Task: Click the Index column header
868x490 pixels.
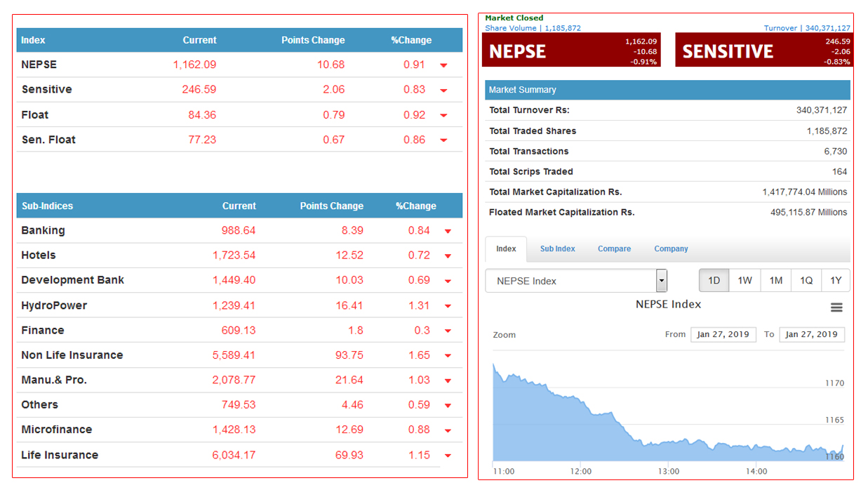Action: point(33,40)
